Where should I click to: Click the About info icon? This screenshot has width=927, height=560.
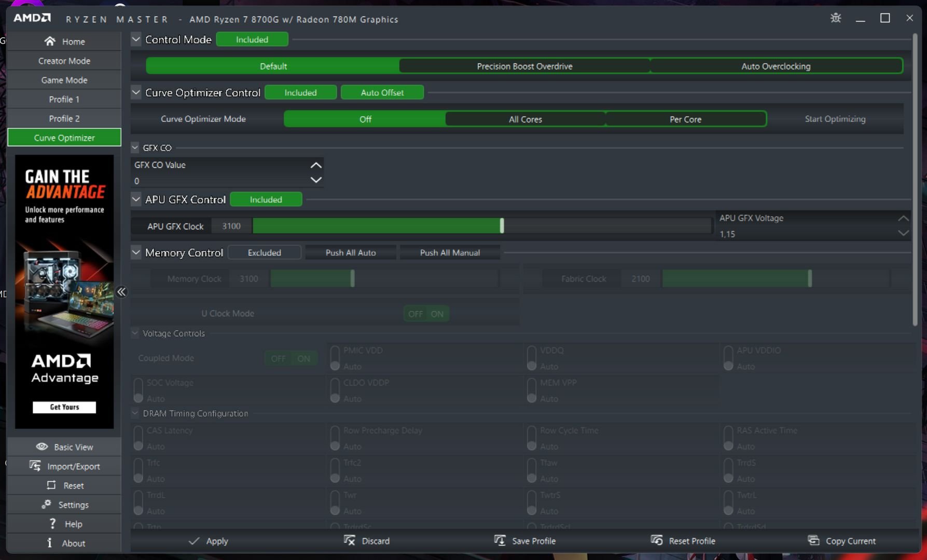50,542
